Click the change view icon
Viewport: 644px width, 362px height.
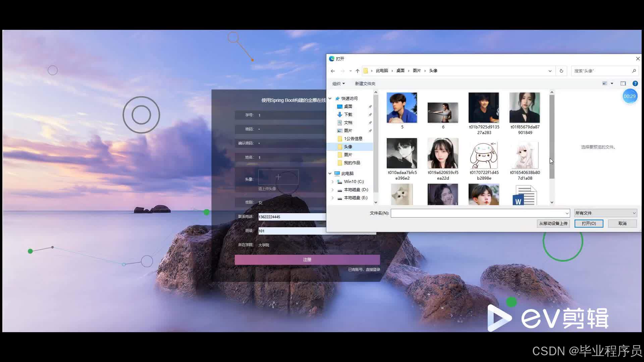coord(604,83)
